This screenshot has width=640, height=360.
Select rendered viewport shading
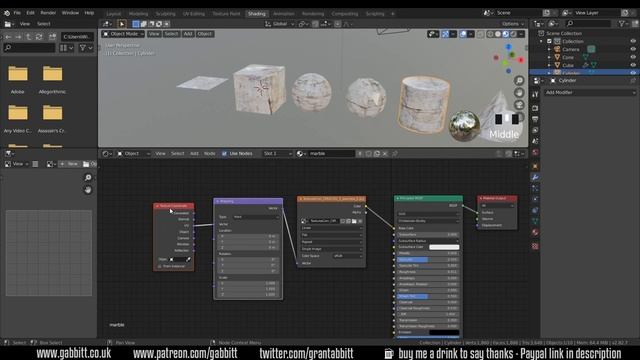(x=513, y=34)
